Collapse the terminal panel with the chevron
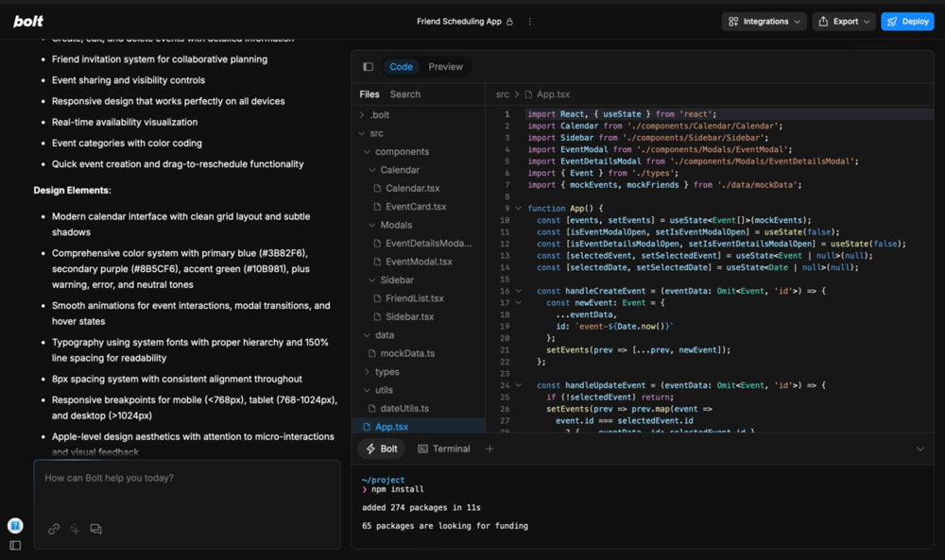Image resolution: width=945 pixels, height=560 pixels. pyautogui.click(x=920, y=449)
